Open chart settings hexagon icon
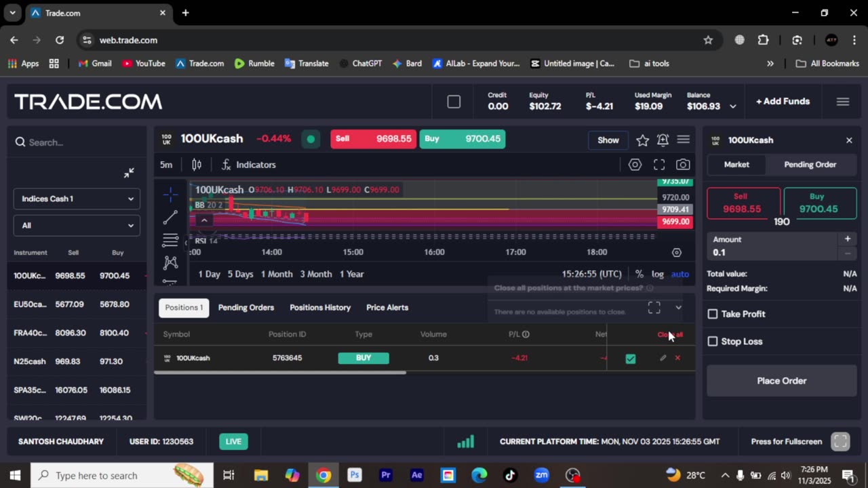Screen dimensions: 868x488 [635, 165]
